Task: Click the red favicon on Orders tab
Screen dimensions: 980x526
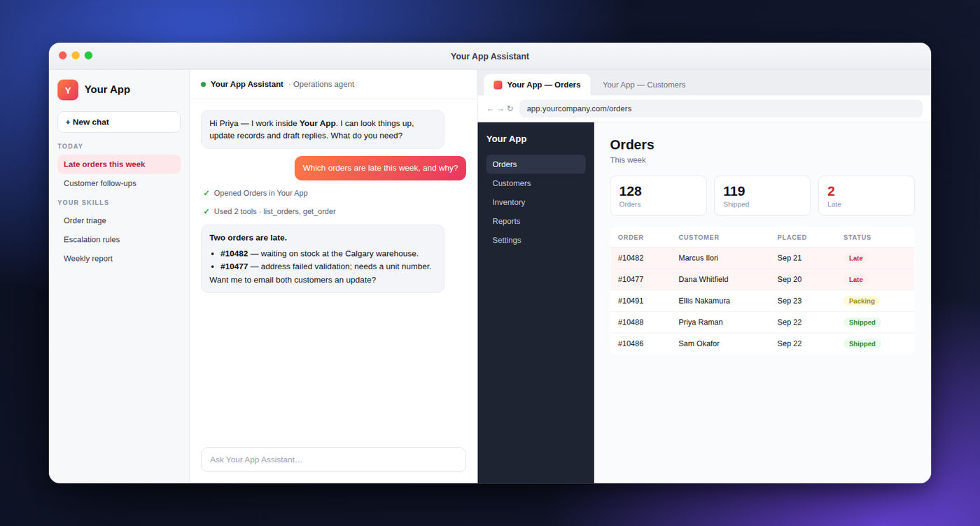Action: tap(498, 85)
